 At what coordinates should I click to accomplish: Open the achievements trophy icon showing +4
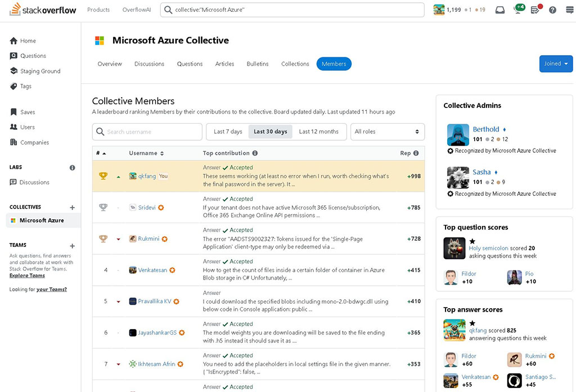tap(519, 9)
